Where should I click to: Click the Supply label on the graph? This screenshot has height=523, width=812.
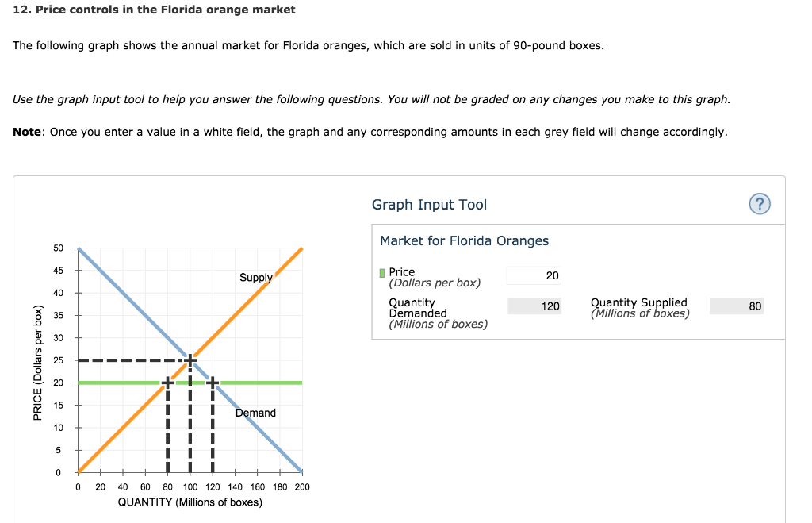click(x=255, y=277)
